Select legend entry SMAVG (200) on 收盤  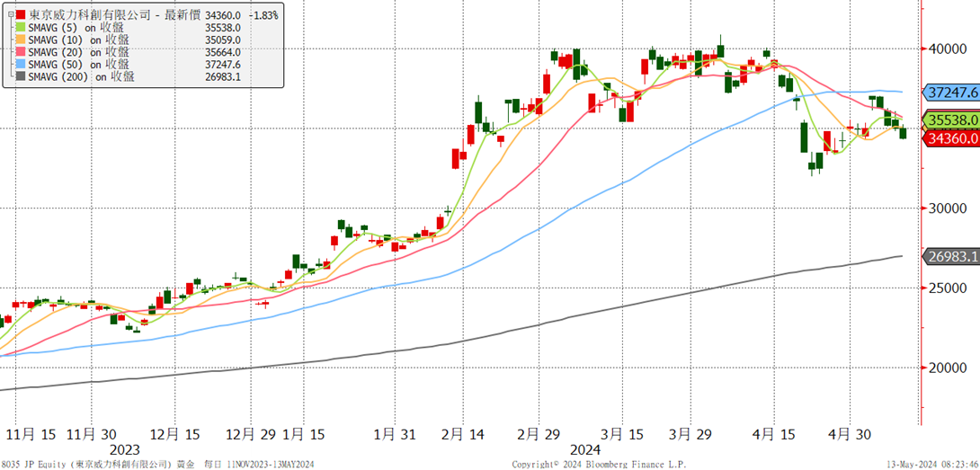pos(83,77)
